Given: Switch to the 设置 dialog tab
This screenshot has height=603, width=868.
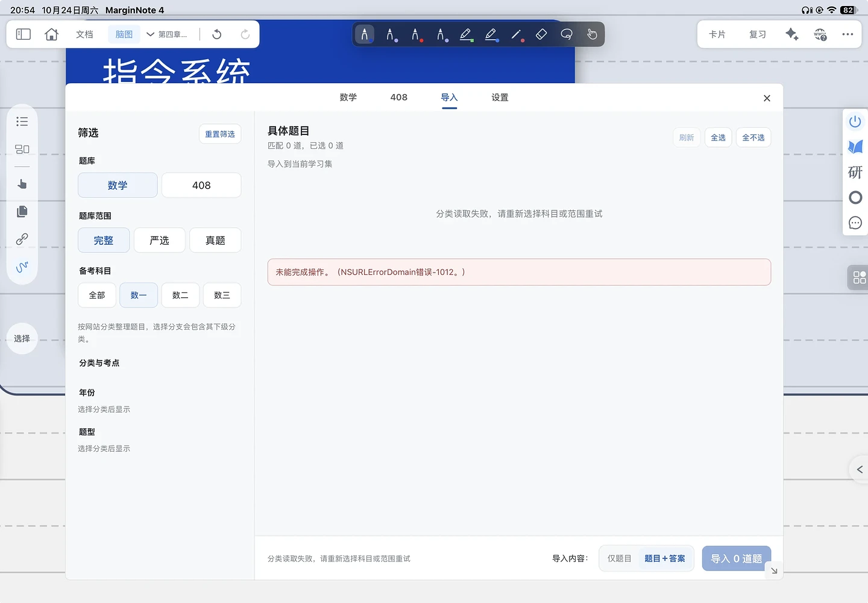Looking at the screenshot, I should [500, 97].
